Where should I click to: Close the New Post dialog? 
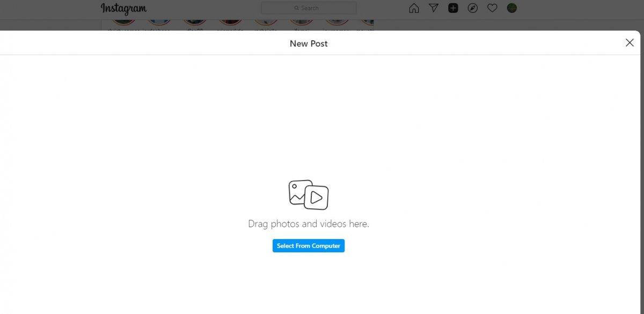[x=630, y=43]
